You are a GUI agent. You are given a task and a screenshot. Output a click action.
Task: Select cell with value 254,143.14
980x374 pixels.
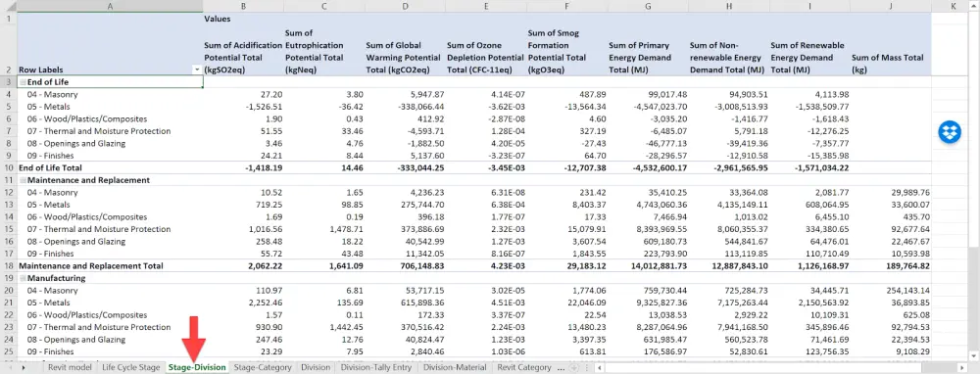891,291
